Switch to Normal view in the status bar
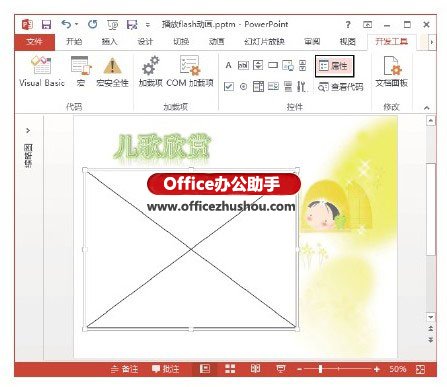This screenshot has width=447, height=387. tap(204, 369)
